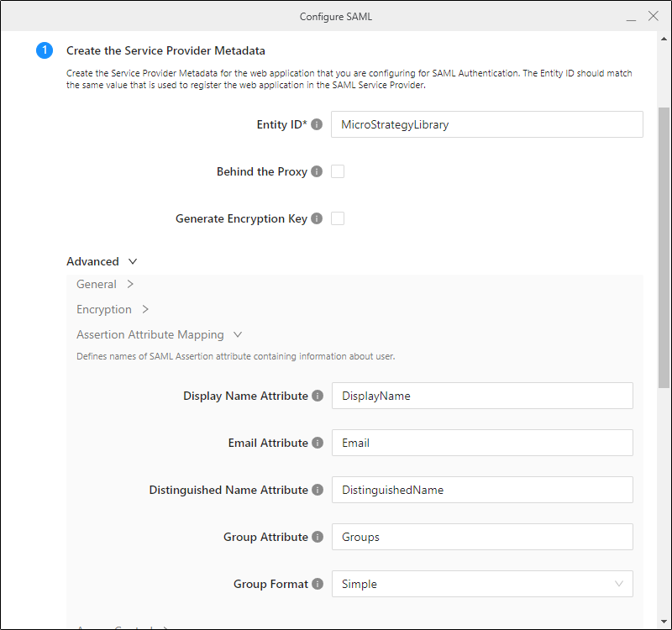672x630 pixels.
Task: Click the Email Attribute input field
Action: [x=481, y=443]
